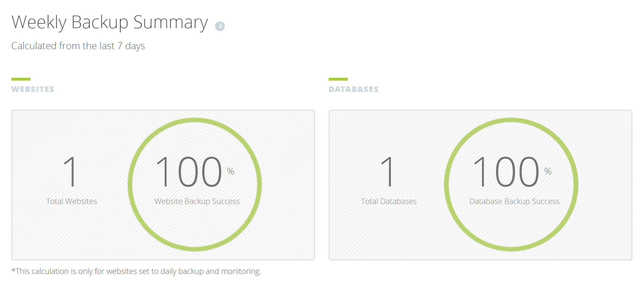Click the Total Databases count number
This screenshot has width=644, height=283.
click(387, 172)
